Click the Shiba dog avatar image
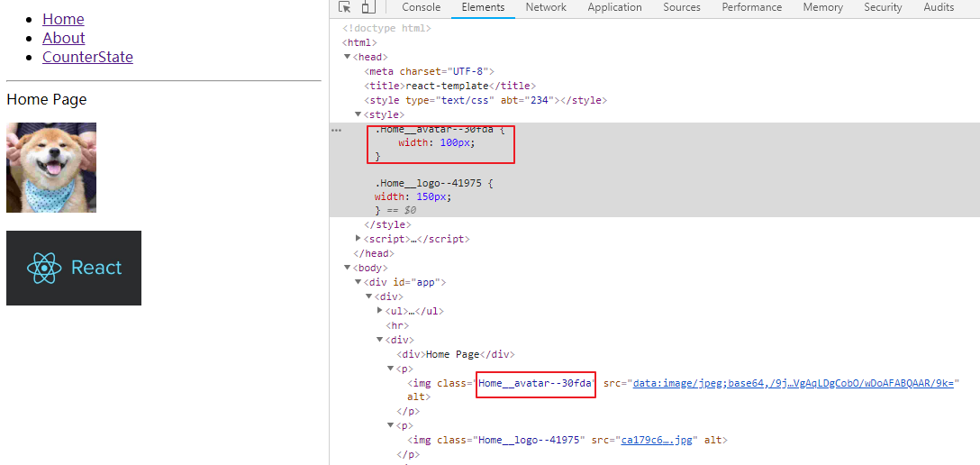This screenshot has height=465, width=980. click(51, 168)
